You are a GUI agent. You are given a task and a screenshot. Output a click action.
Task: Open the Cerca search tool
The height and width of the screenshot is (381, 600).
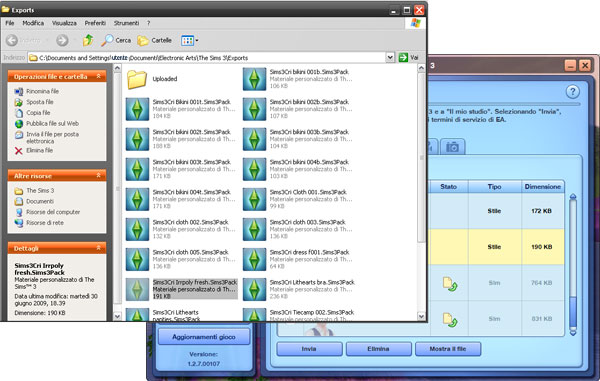coord(116,40)
